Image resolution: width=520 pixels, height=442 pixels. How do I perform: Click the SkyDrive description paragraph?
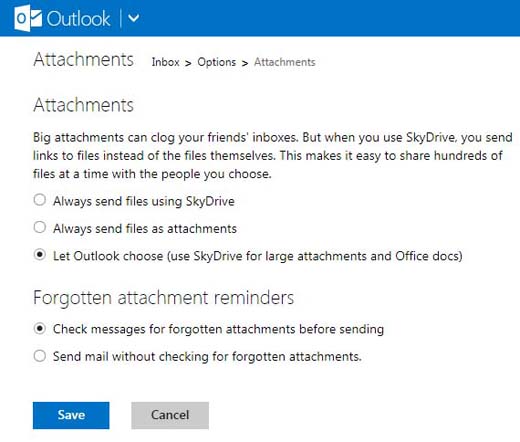pyautogui.click(x=273, y=156)
